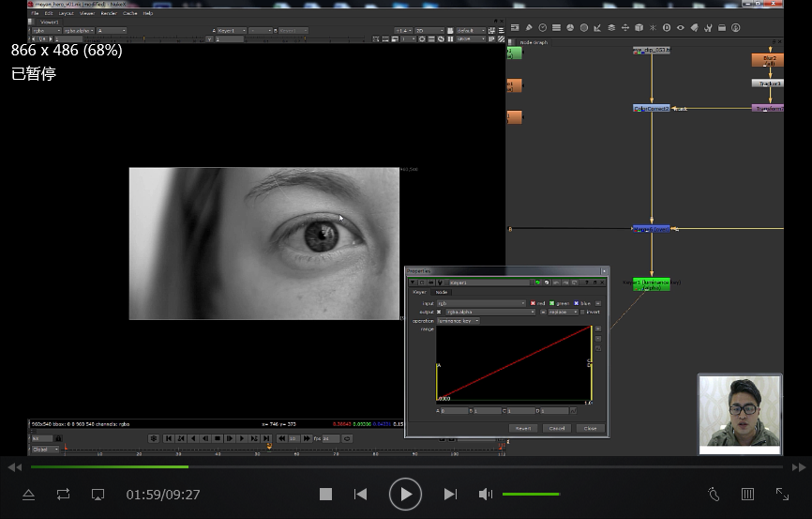
Task: Open the output rgba.alpha dropdown
Action: click(489, 312)
